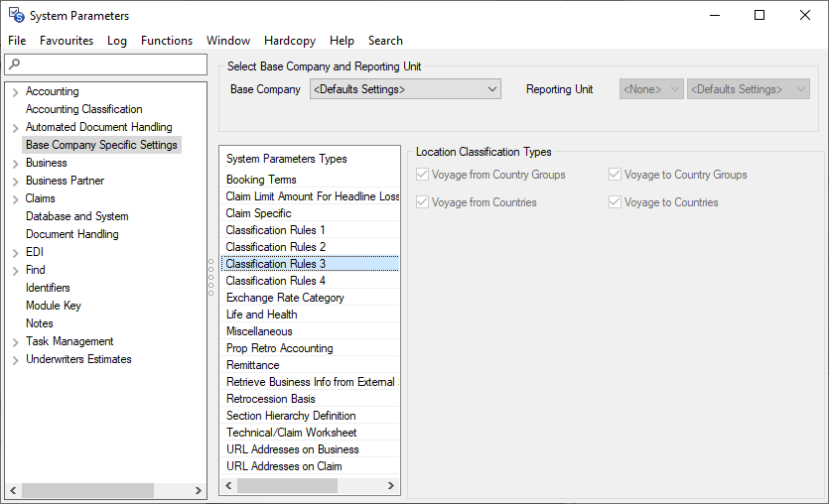Click the splitter grip dots between the panels
Image resolution: width=829 pixels, height=504 pixels.
pyautogui.click(x=210, y=278)
